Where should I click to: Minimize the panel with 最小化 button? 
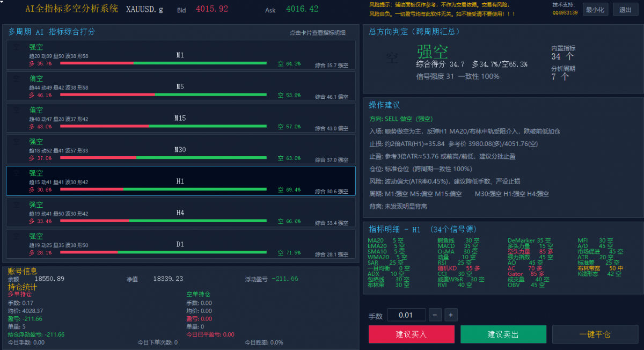pyautogui.click(x=595, y=10)
